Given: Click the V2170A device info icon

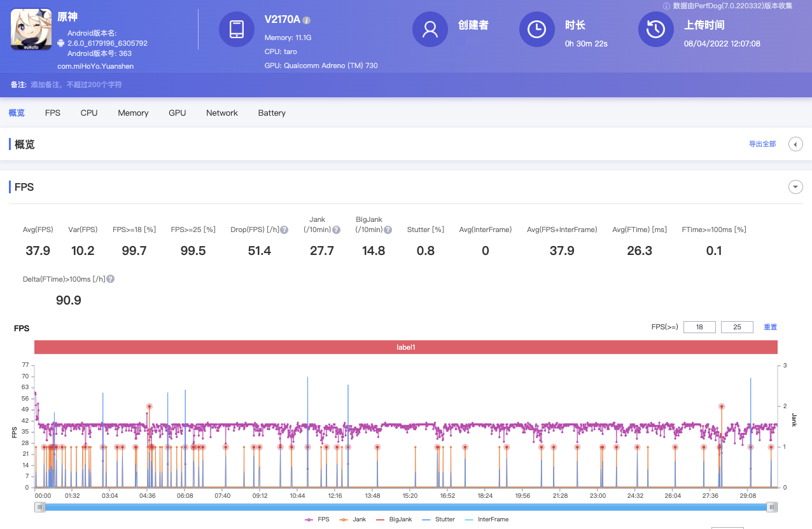Looking at the screenshot, I should coord(307,20).
